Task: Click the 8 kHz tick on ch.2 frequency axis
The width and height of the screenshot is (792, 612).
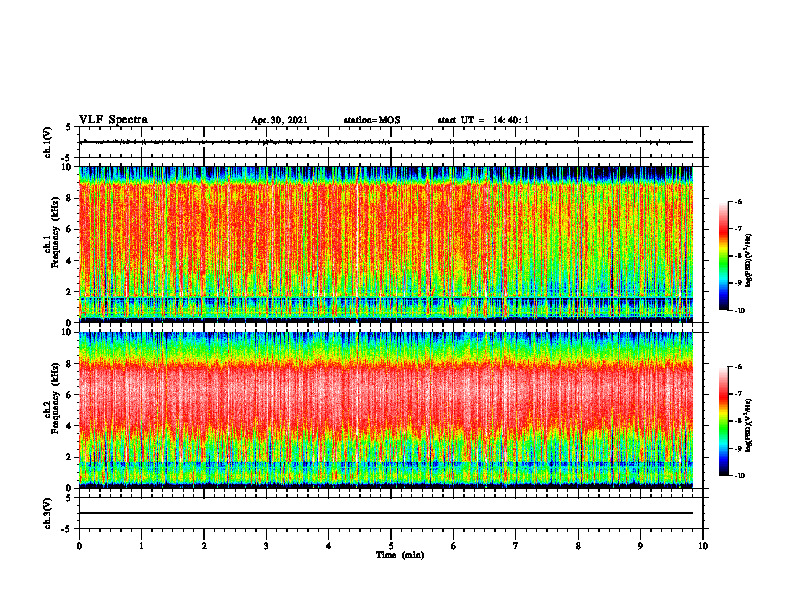Action: 69,364
